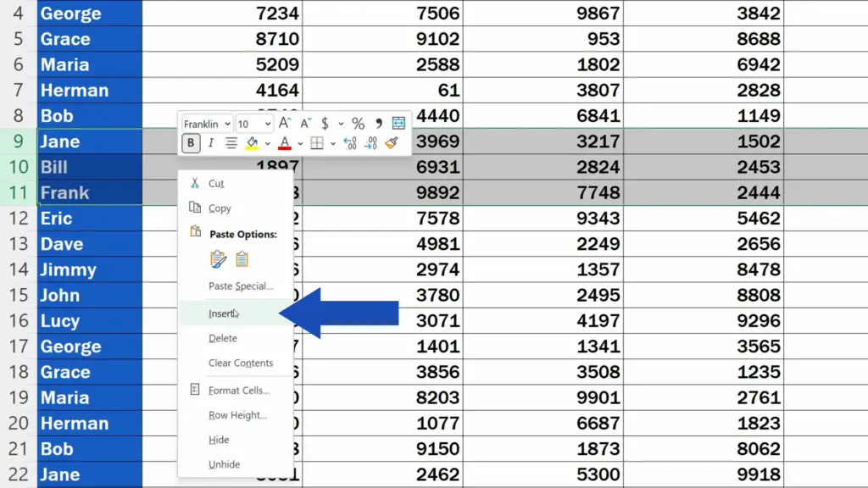Select row header 12

point(19,218)
